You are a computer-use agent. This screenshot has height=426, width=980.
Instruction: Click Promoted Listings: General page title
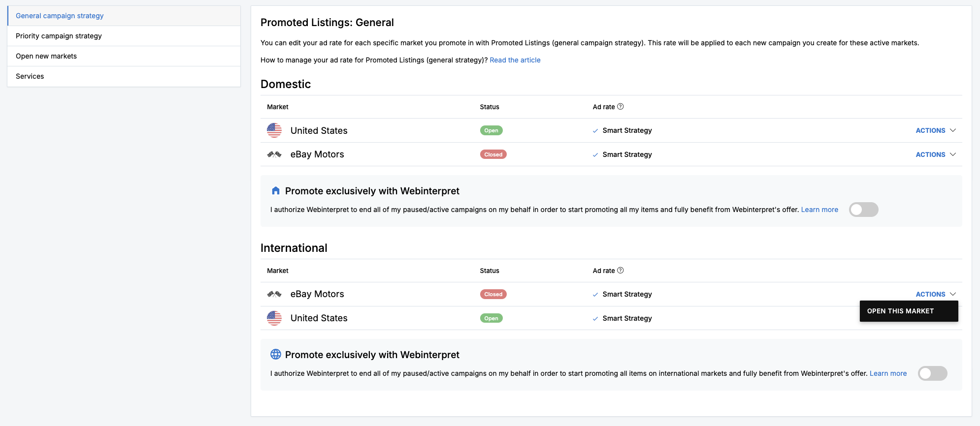point(327,23)
